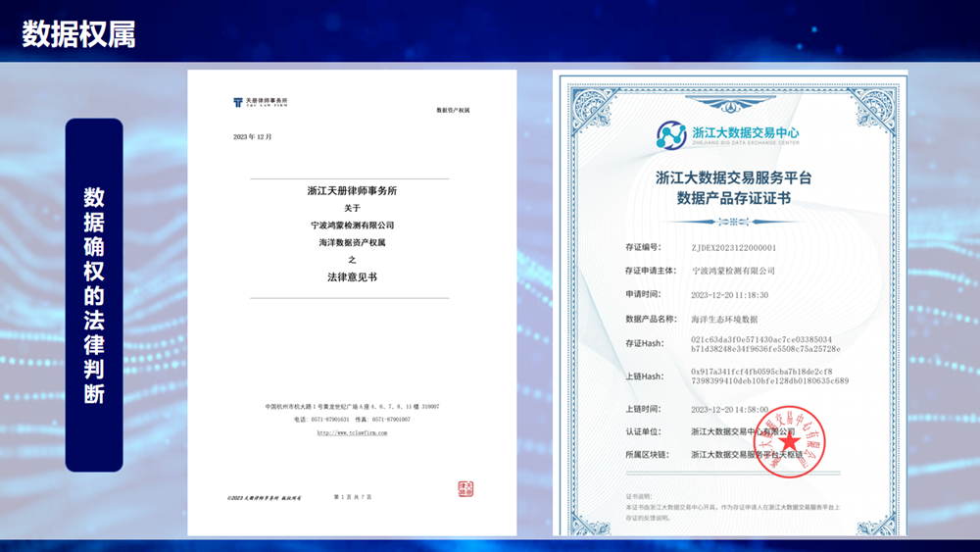Select the hash line starting 0x917a341fcf4f

click(x=761, y=372)
